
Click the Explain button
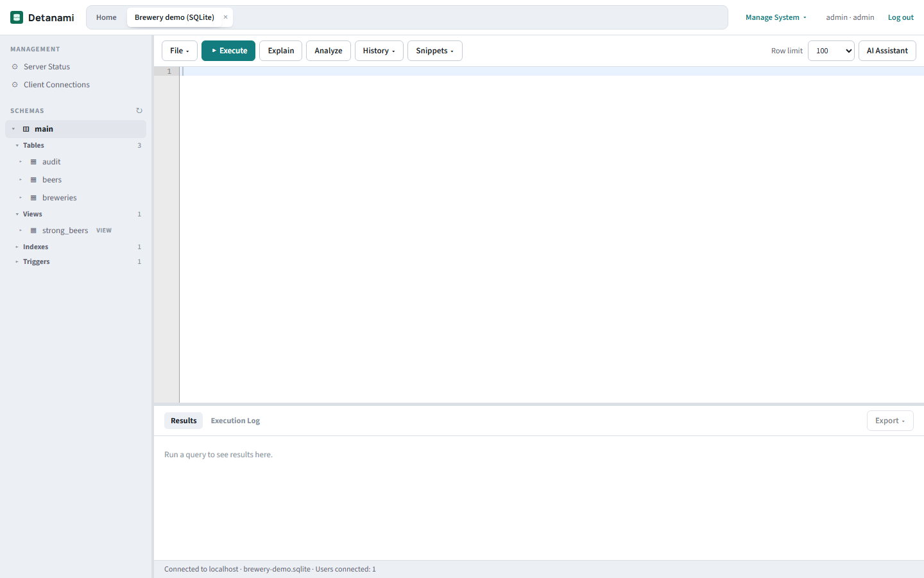pos(281,51)
